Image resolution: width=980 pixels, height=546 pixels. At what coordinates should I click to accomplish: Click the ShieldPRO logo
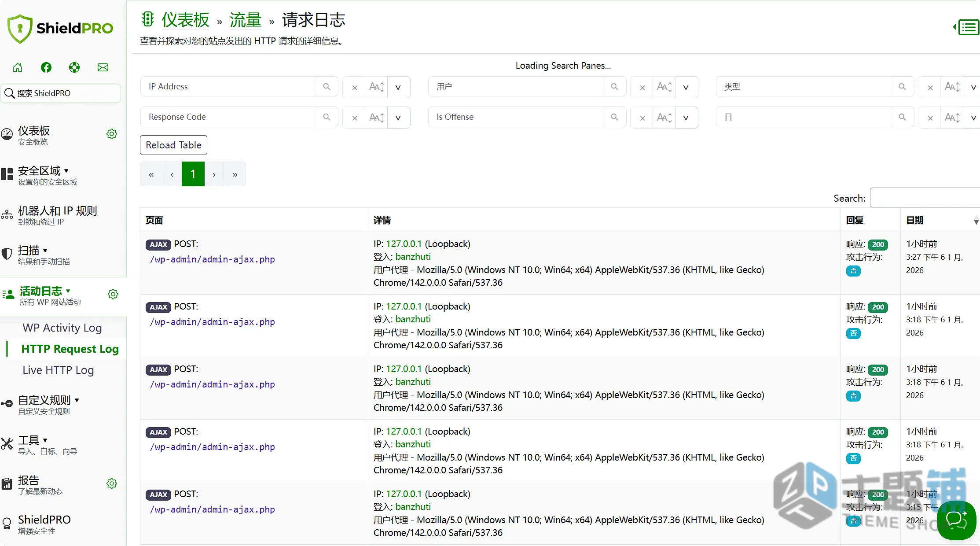[60, 29]
